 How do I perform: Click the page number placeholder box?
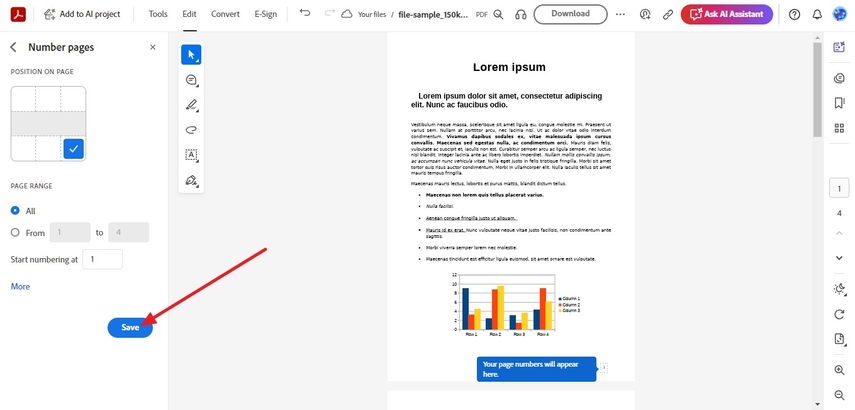[x=604, y=368]
